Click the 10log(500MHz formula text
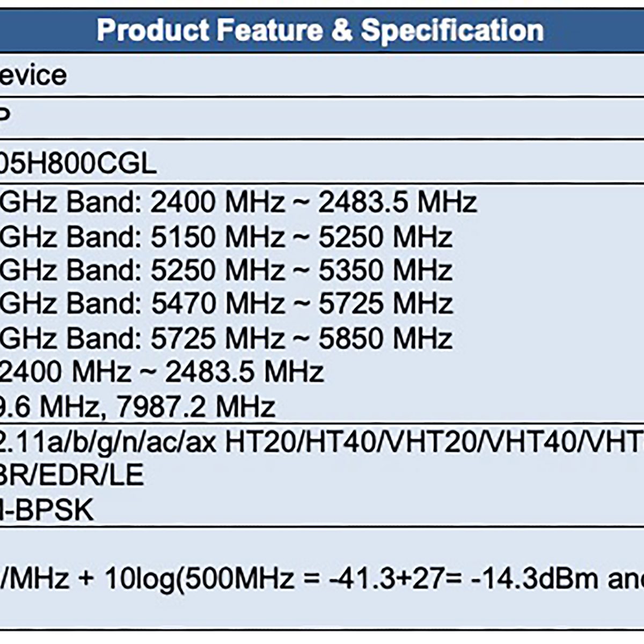This screenshot has height=644, width=644. 199,578
